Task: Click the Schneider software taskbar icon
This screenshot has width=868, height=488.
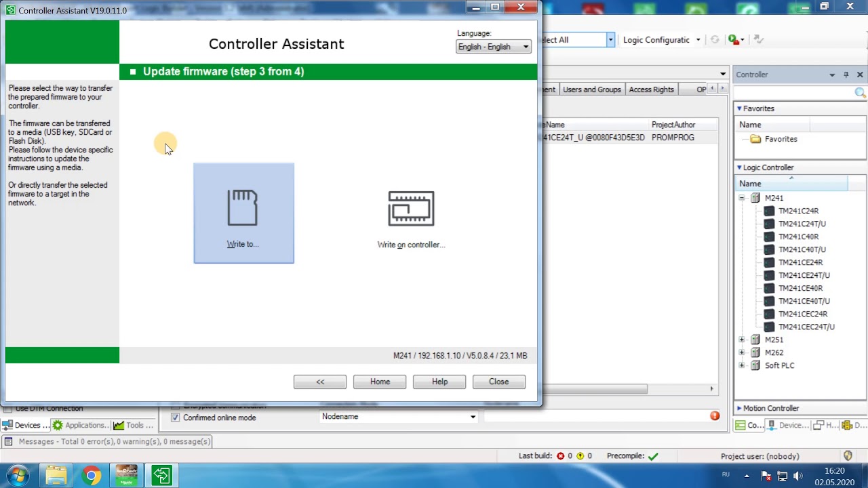Action: (126, 475)
